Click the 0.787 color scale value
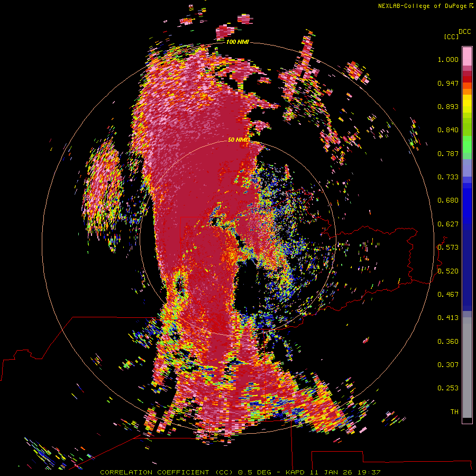 448,153
